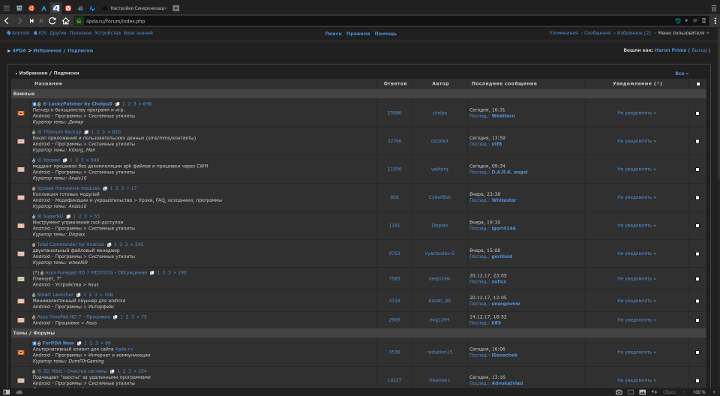Viewport: 720px width, 396px height.
Task: Click the envelope icon for LuckyPatcher topic
Action: point(21,113)
